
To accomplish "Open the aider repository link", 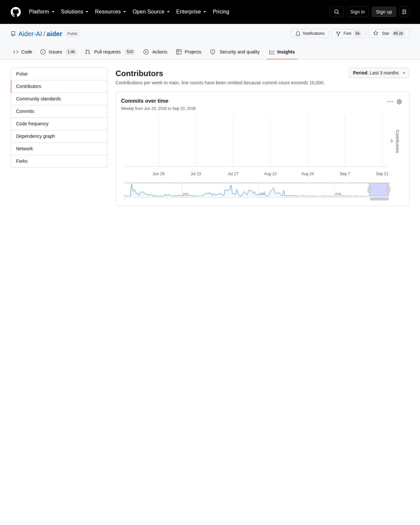I will coord(54,34).
